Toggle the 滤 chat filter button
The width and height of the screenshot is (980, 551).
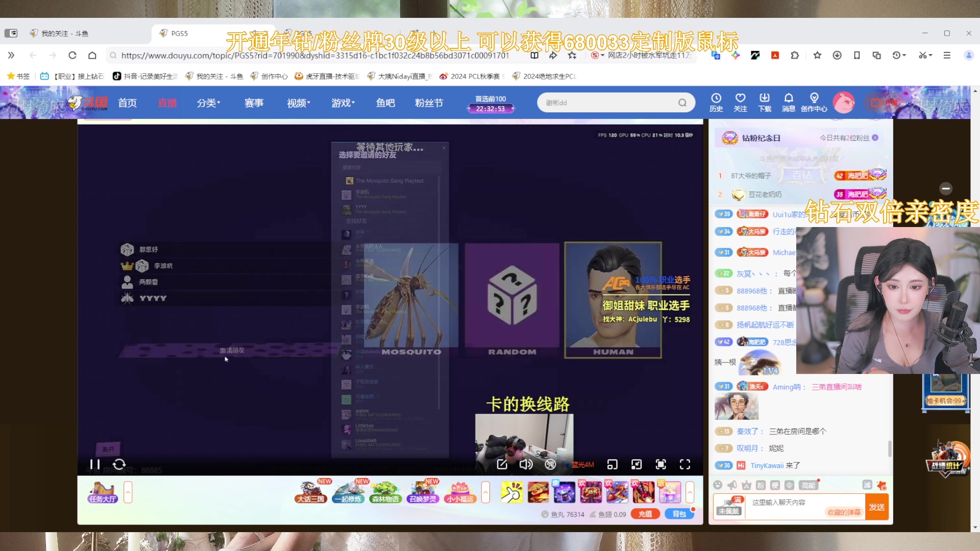coord(867,485)
